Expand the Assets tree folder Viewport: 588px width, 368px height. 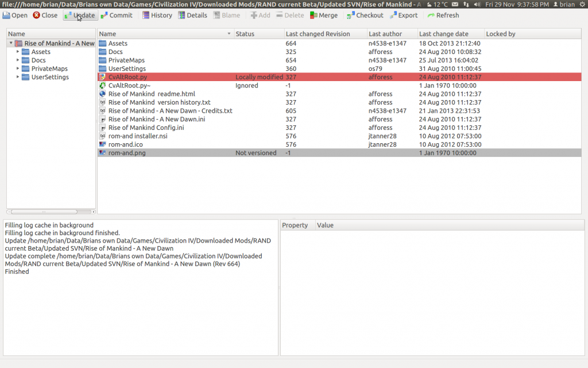pyautogui.click(x=18, y=52)
